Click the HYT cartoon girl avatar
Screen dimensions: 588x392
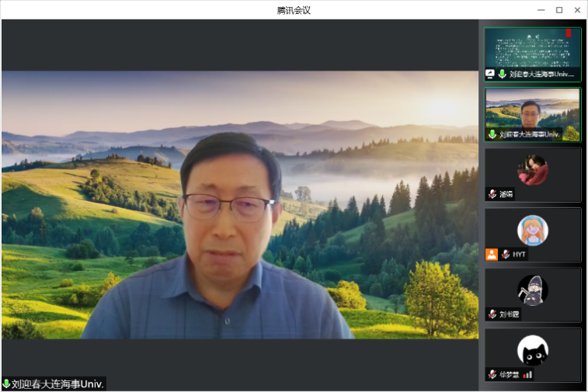pyautogui.click(x=533, y=230)
